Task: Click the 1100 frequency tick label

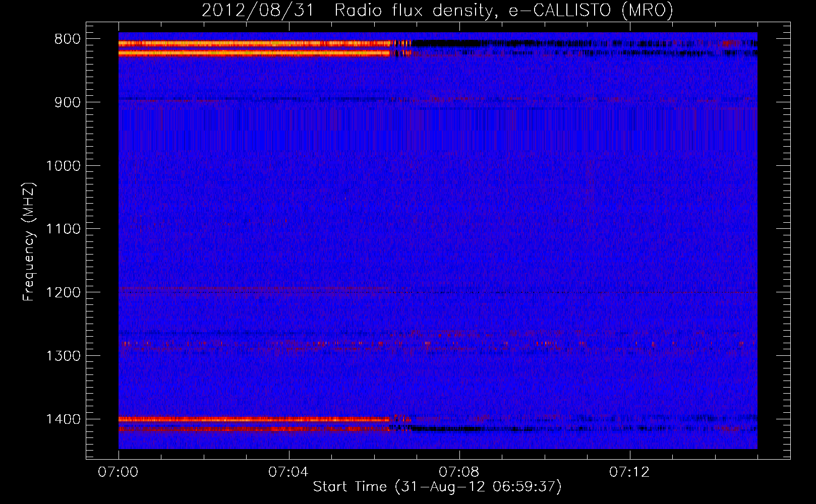Action: (x=63, y=229)
